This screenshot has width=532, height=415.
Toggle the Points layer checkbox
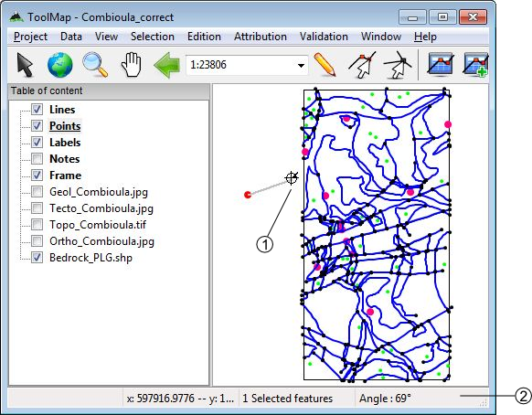[x=37, y=125]
